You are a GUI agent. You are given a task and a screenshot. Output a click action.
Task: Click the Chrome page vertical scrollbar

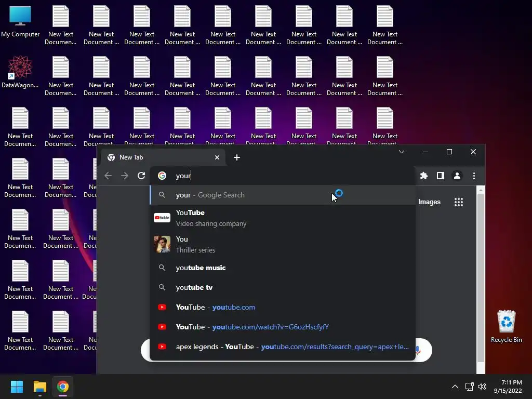click(x=481, y=278)
